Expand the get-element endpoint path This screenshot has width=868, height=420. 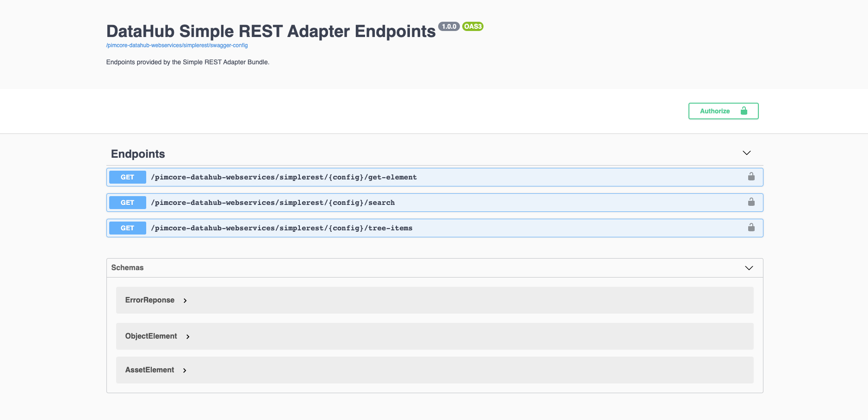[x=284, y=177]
